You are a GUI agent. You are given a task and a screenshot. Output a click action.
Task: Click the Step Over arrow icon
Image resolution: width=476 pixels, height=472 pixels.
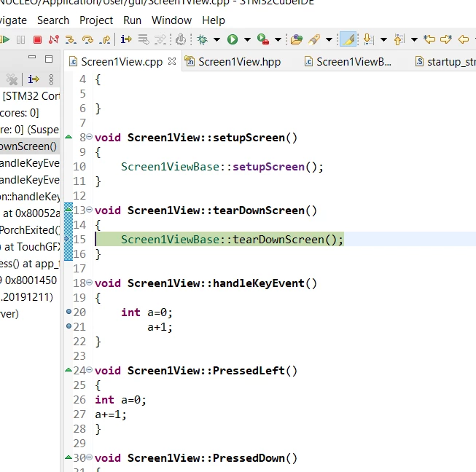click(87, 40)
